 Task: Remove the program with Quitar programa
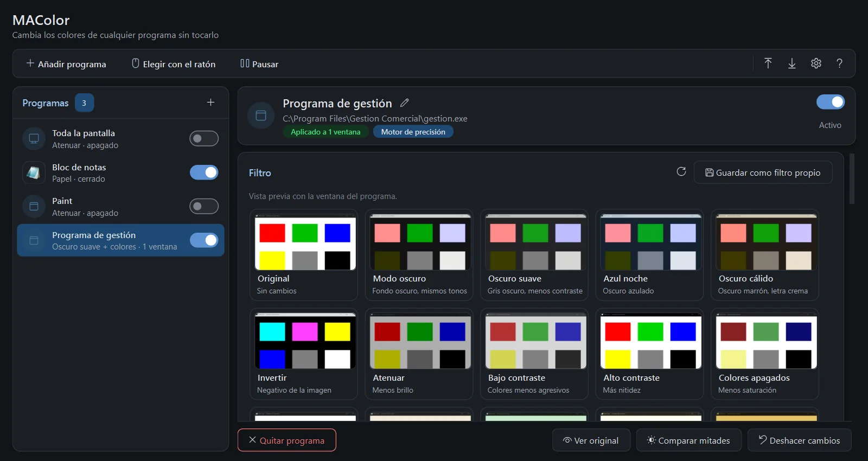point(286,440)
